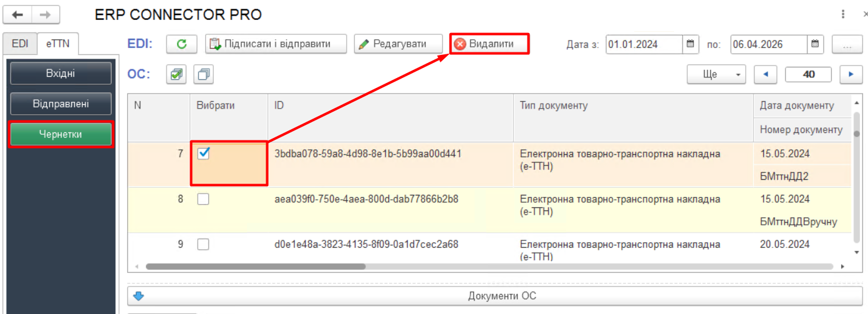Select ID d0e1e48a-3823-4135-8f09-0a1d7cec2a68

pos(366,245)
